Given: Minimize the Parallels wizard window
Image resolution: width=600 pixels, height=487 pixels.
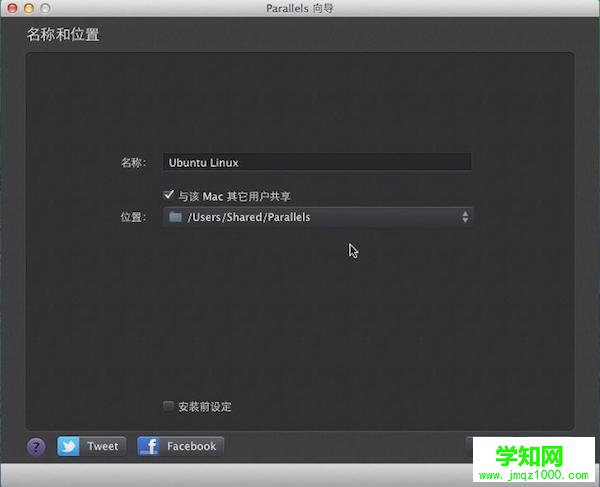Looking at the screenshot, I should (29, 8).
